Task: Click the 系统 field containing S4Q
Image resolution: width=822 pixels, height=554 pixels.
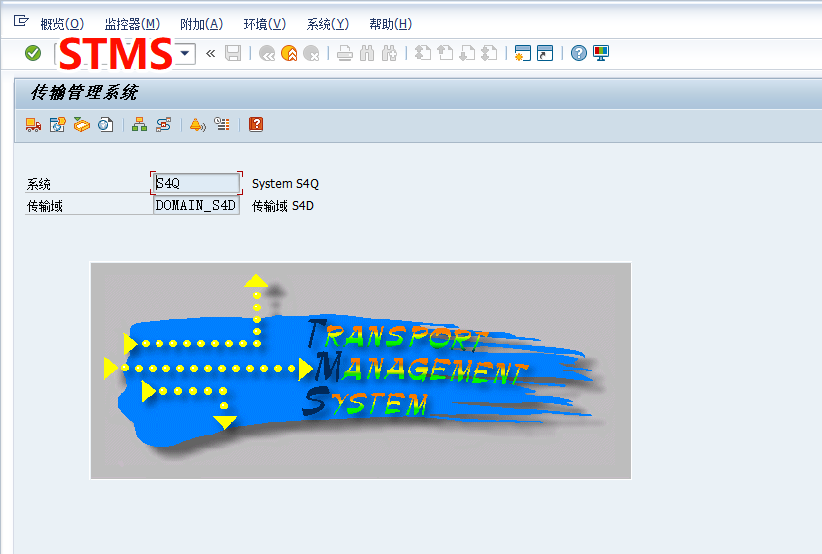Action: point(197,183)
